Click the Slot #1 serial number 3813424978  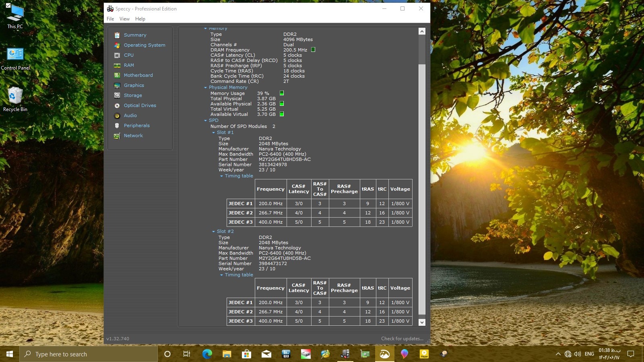(x=273, y=165)
